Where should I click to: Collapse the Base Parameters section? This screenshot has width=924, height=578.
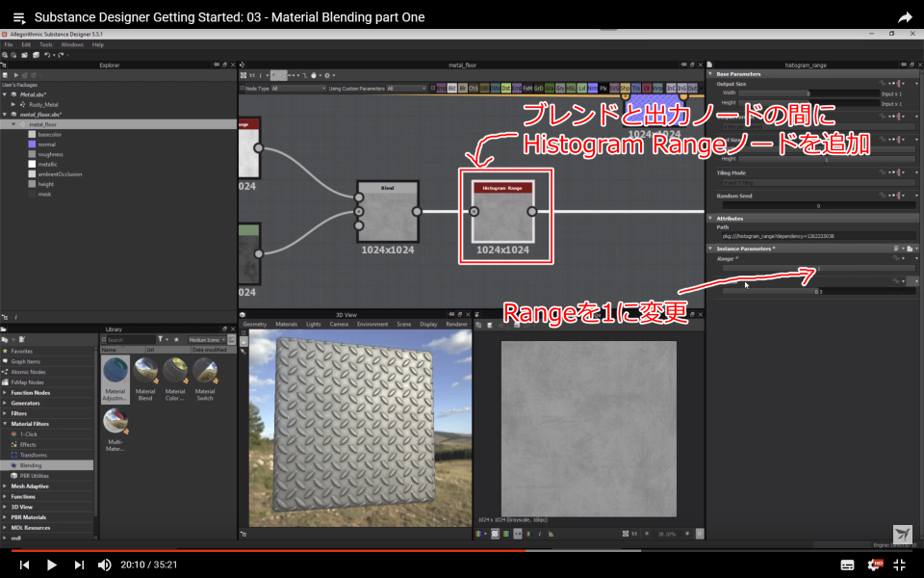[710, 74]
